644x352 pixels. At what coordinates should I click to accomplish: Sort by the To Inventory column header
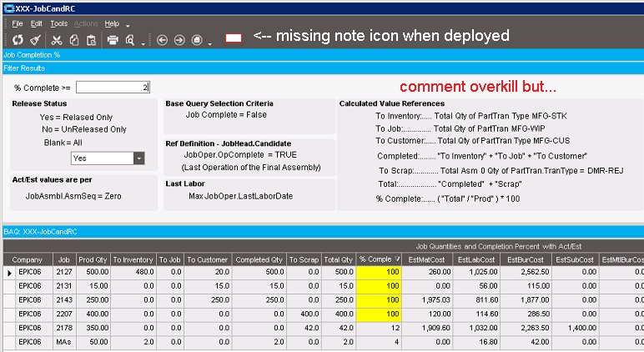click(x=133, y=259)
